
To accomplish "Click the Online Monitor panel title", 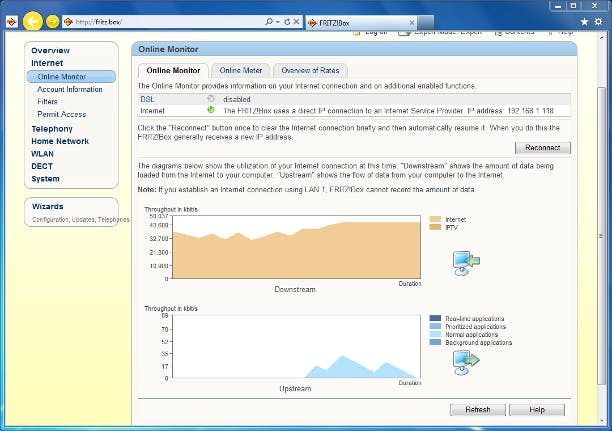I will tap(168, 49).
